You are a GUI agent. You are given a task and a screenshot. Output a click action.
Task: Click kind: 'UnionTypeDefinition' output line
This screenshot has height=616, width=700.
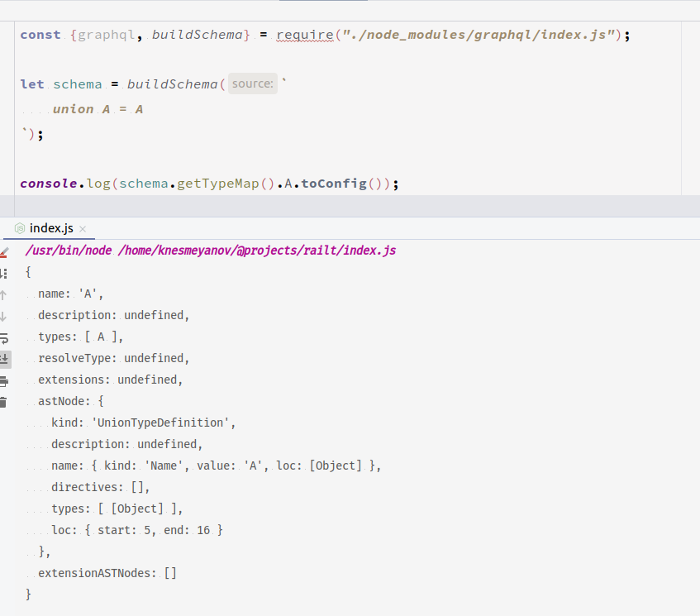click(143, 423)
